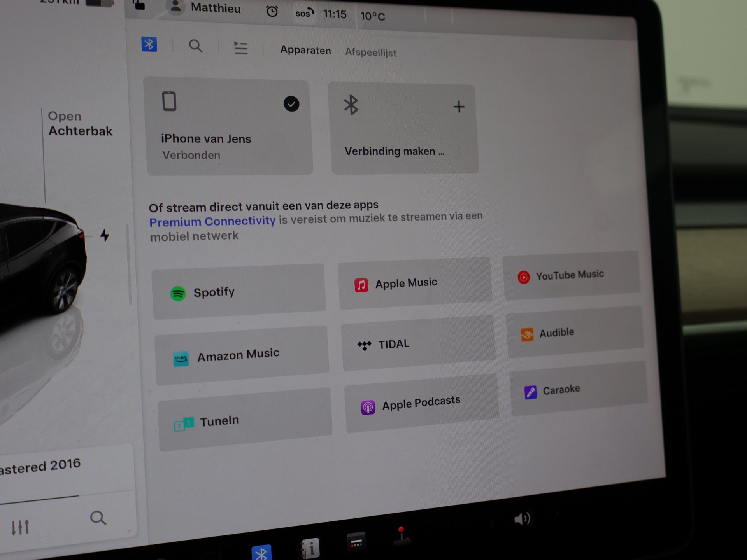Open the playback queue list icon
747x560 pixels.
[x=240, y=48]
